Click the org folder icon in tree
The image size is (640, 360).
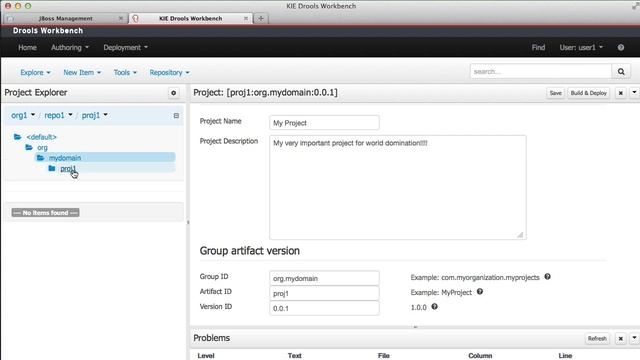point(29,147)
